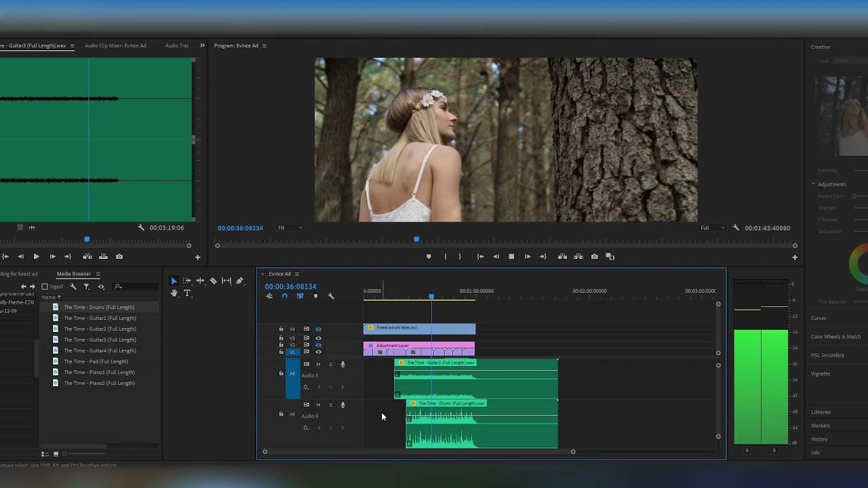Stop playback in Program monitor
This screenshot has height=488, width=868.
511,257
